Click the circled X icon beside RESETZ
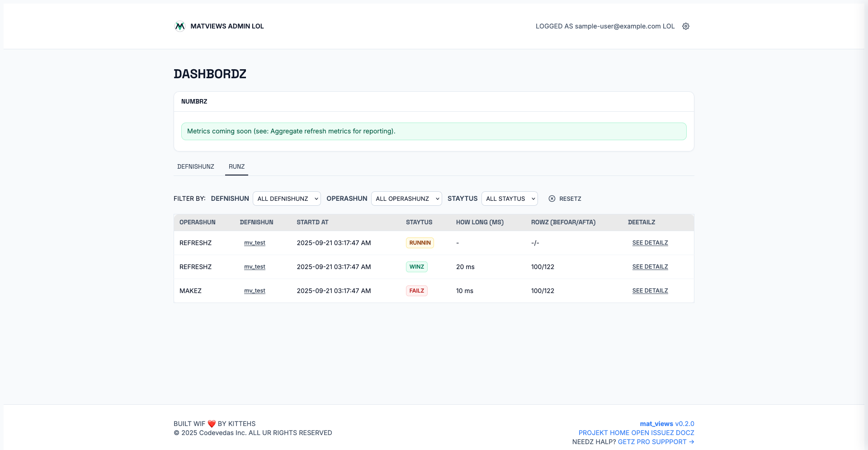868x450 pixels. coord(552,199)
